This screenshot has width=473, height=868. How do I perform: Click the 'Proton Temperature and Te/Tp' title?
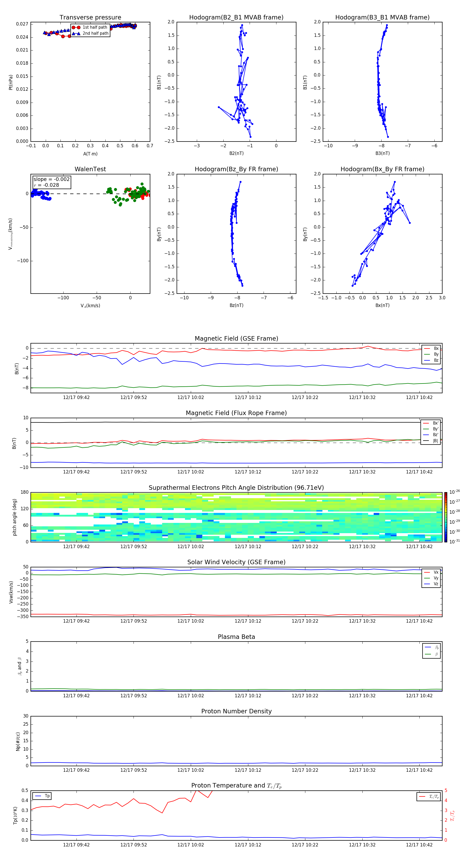[x=236, y=786]
